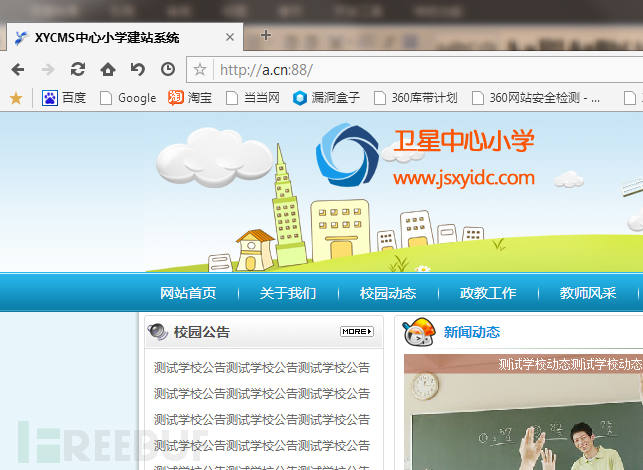Click the tab favicon for XYCMS
Image resolution: width=643 pixels, height=470 pixels.
coord(21,37)
